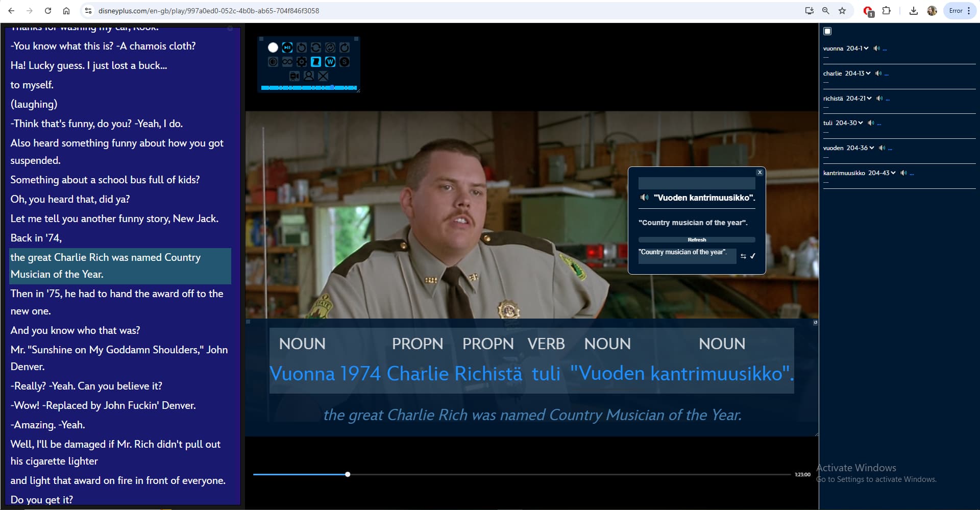Click the user profile icon in control panel
The image size is (980, 510).
(309, 76)
